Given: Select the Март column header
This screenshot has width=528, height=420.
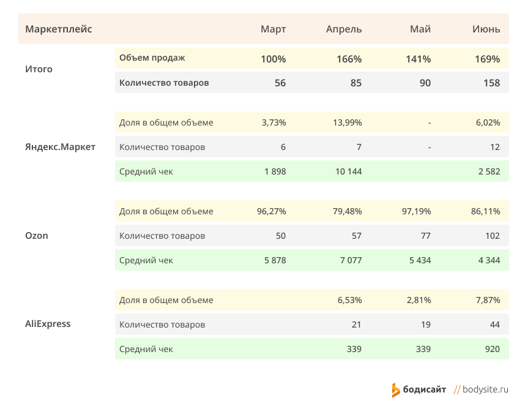Looking at the screenshot, I should coord(273,29).
